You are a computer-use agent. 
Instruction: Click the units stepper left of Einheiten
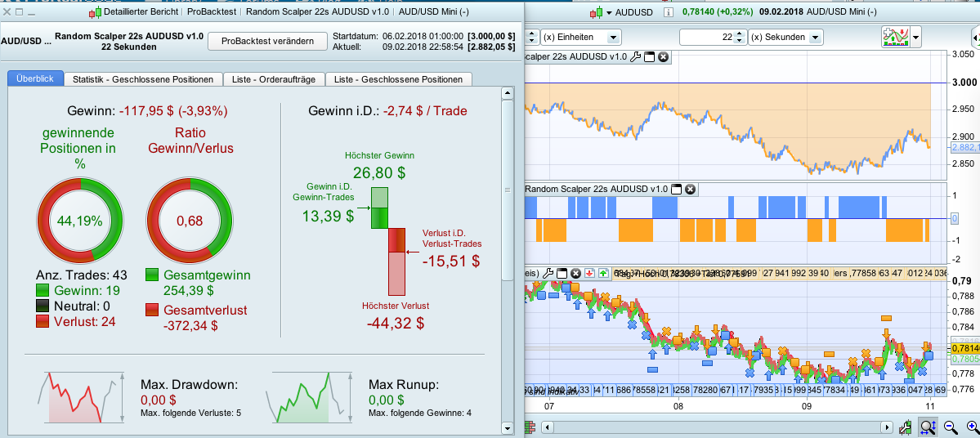point(531,38)
